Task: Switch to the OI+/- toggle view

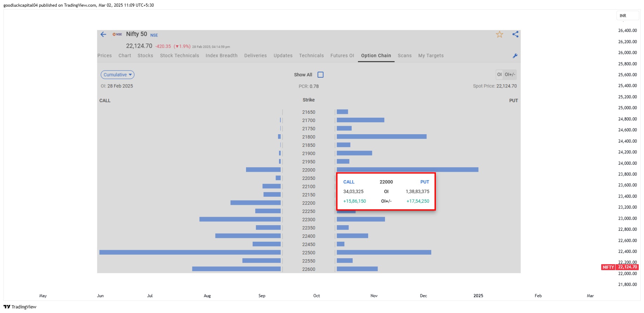Action: pos(510,74)
